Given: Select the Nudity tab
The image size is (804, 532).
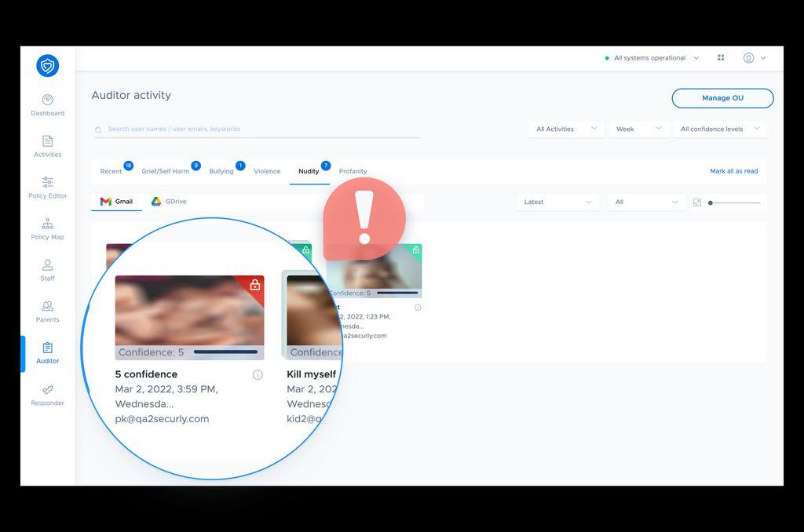Looking at the screenshot, I should [x=309, y=171].
